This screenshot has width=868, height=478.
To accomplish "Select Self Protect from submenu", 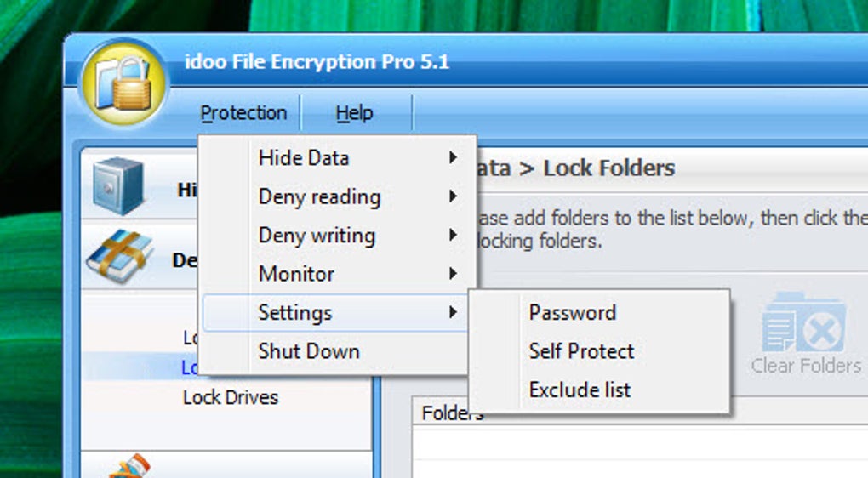I will tap(581, 351).
